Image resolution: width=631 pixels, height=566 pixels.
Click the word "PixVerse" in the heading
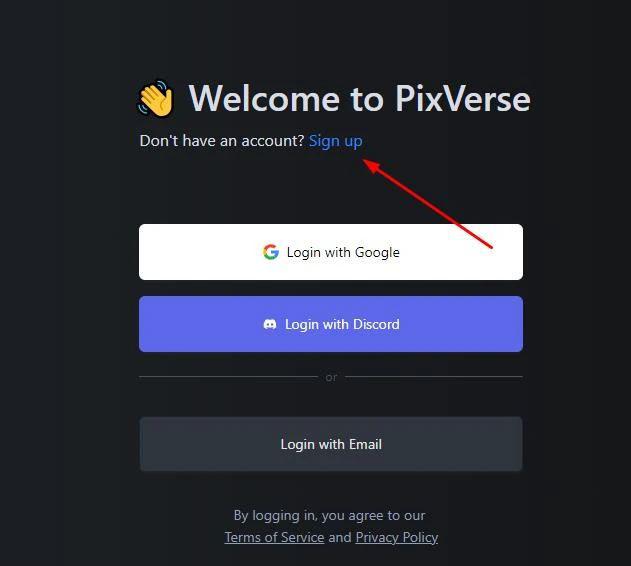coord(463,98)
